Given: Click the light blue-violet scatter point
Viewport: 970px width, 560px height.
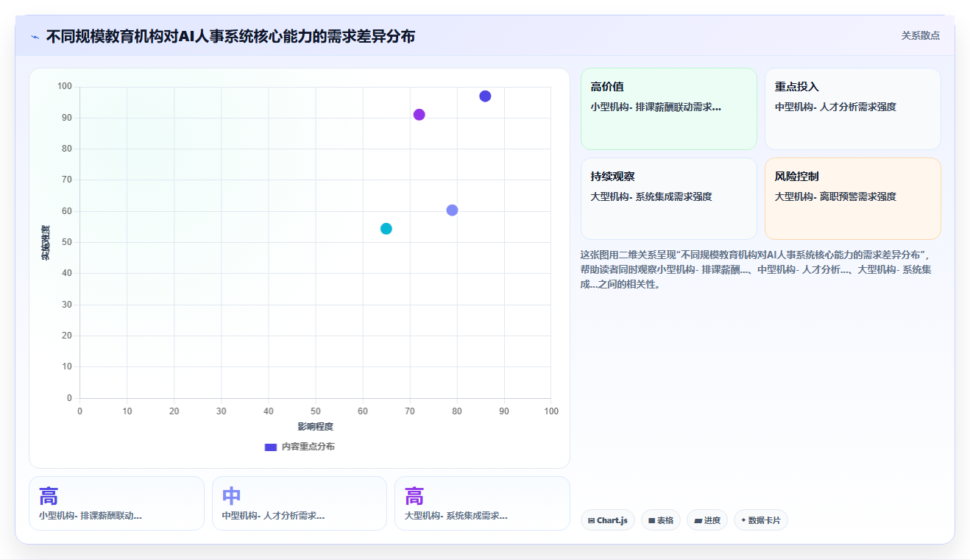Looking at the screenshot, I should [452, 210].
